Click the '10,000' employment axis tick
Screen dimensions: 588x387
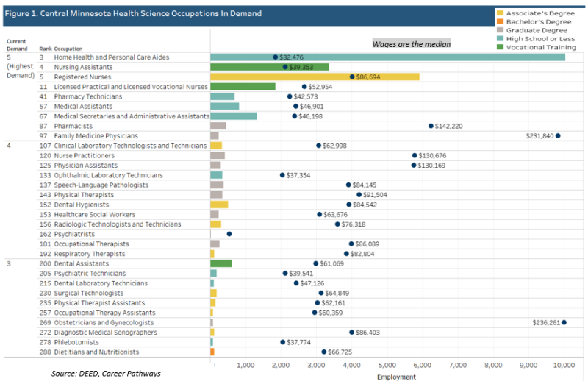564,365
